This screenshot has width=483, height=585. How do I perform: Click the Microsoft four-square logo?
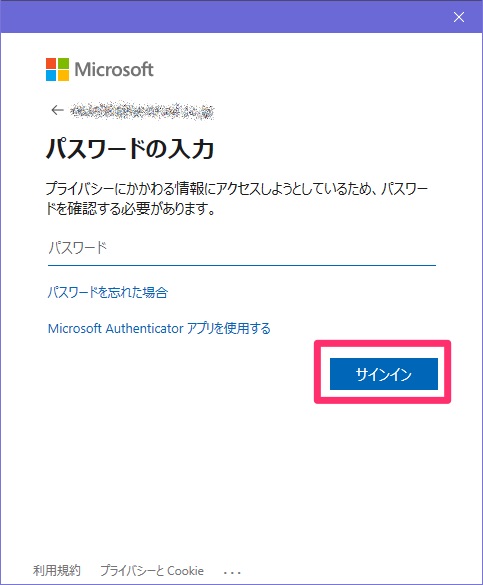[x=57, y=69]
